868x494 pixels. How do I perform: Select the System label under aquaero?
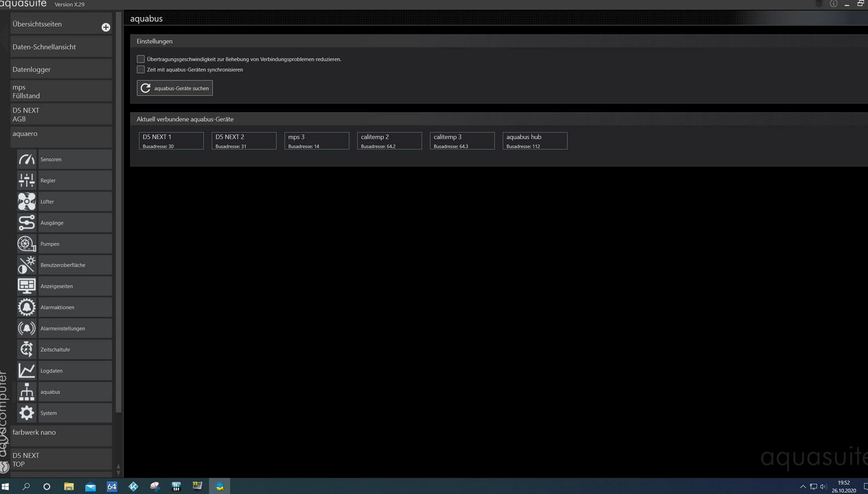(x=75, y=413)
